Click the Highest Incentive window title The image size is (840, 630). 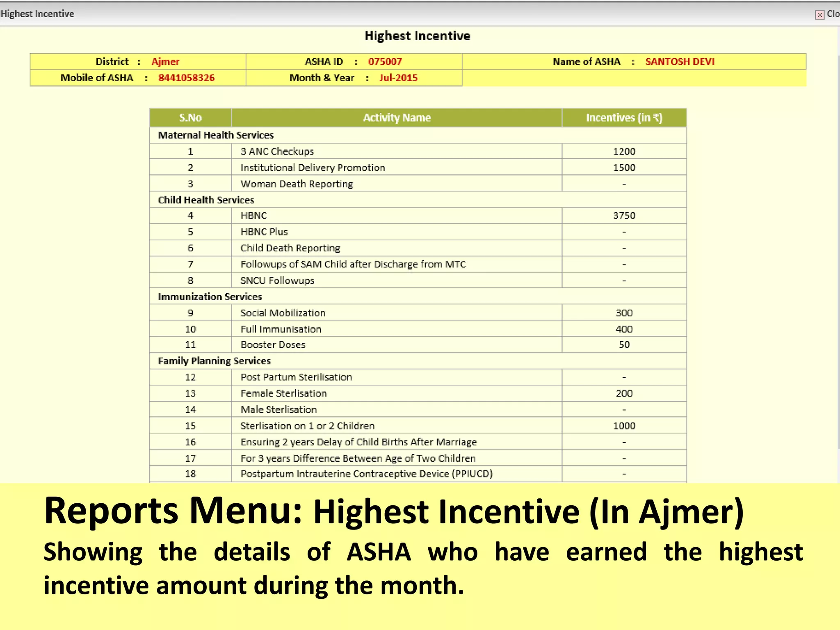click(x=37, y=14)
